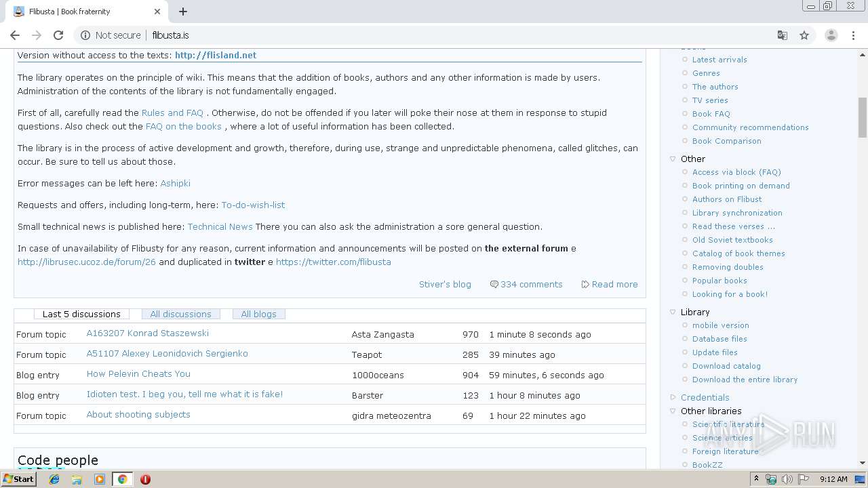Click the Read more link
This screenshot has height=488, width=868.
614,284
